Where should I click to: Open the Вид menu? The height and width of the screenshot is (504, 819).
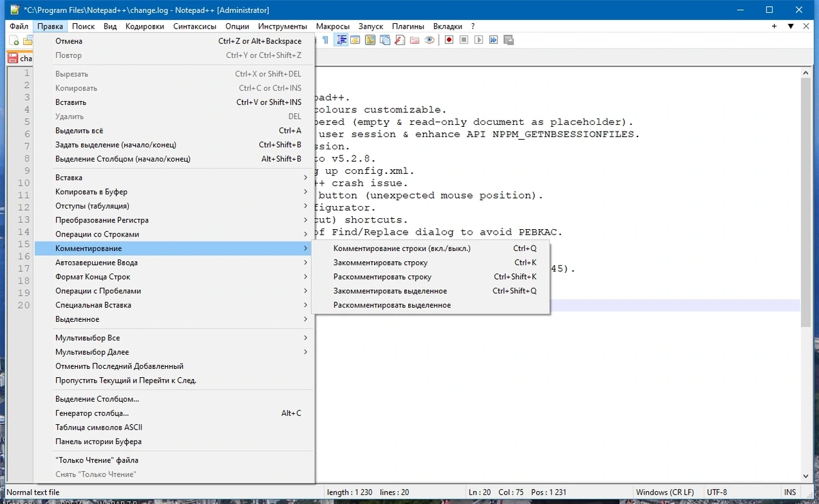coord(110,27)
